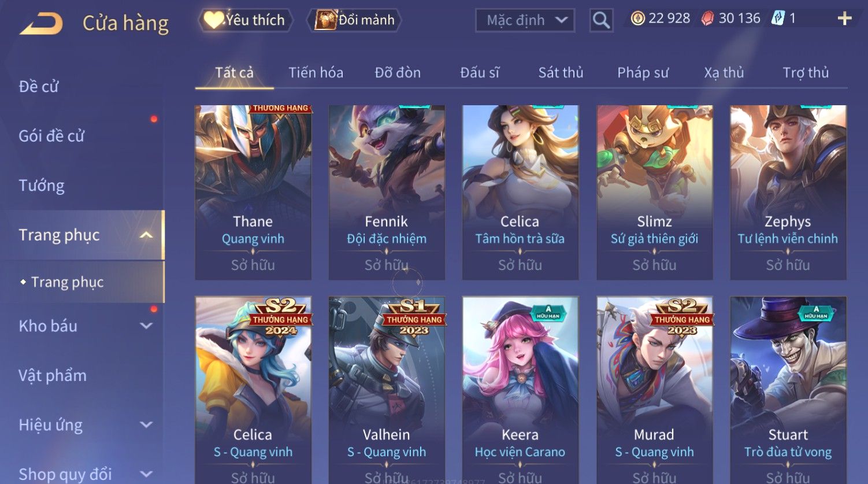Image resolution: width=868 pixels, height=484 pixels.
Task: Switch to the Pháp sư tab
Action: click(643, 73)
